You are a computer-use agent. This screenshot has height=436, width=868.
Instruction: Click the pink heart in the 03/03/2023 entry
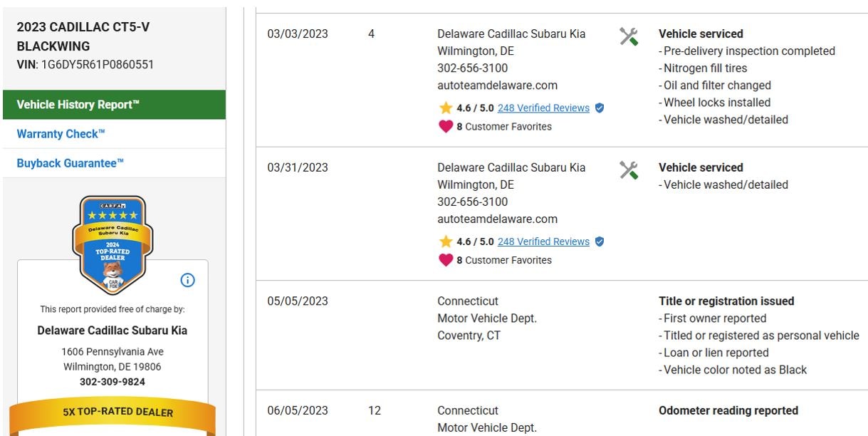[x=446, y=127]
